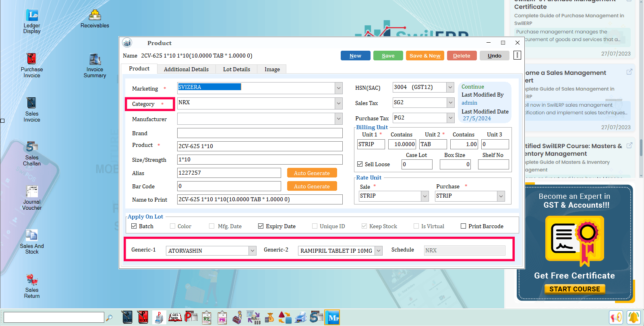This screenshot has width=644, height=326.
Task: Click the blue S invoice icon in bottom toolbar
Action: coord(127,317)
